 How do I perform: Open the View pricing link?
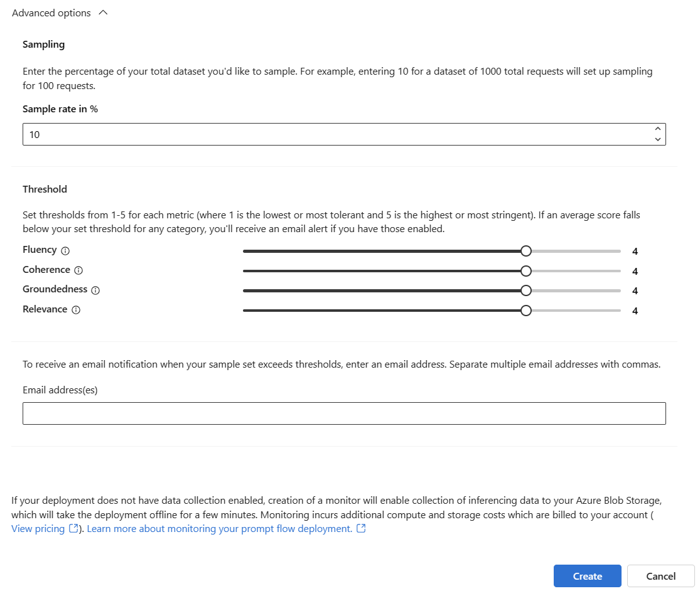tap(38, 529)
